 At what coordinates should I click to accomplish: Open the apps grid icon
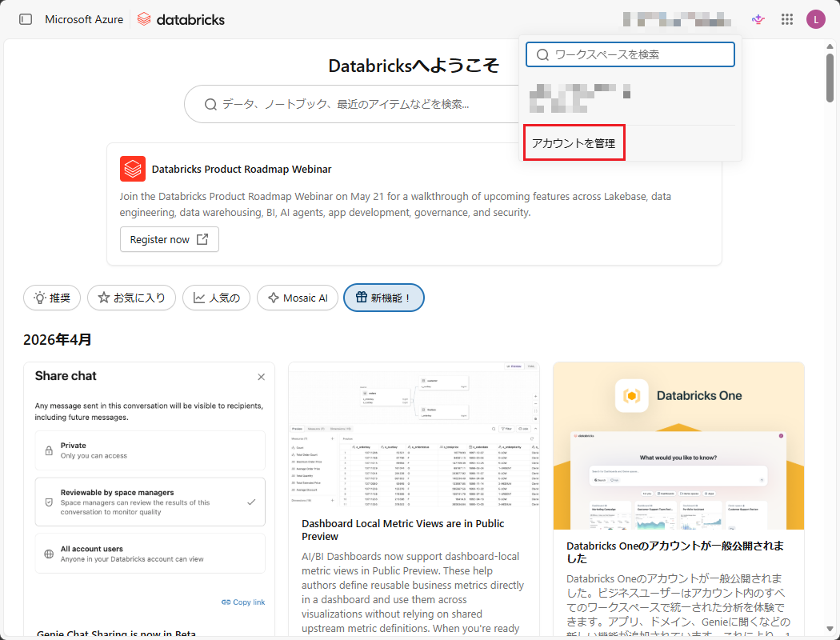(x=787, y=19)
